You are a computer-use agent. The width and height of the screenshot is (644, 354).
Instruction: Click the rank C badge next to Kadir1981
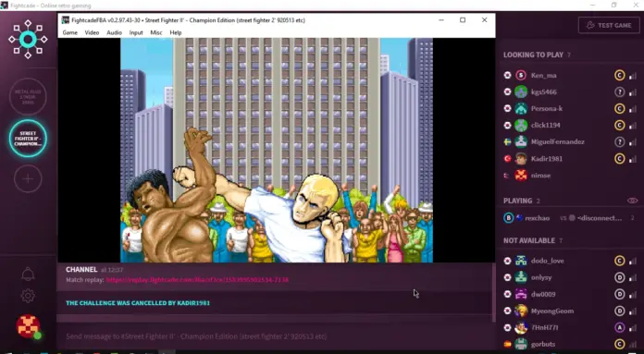(x=619, y=158)
